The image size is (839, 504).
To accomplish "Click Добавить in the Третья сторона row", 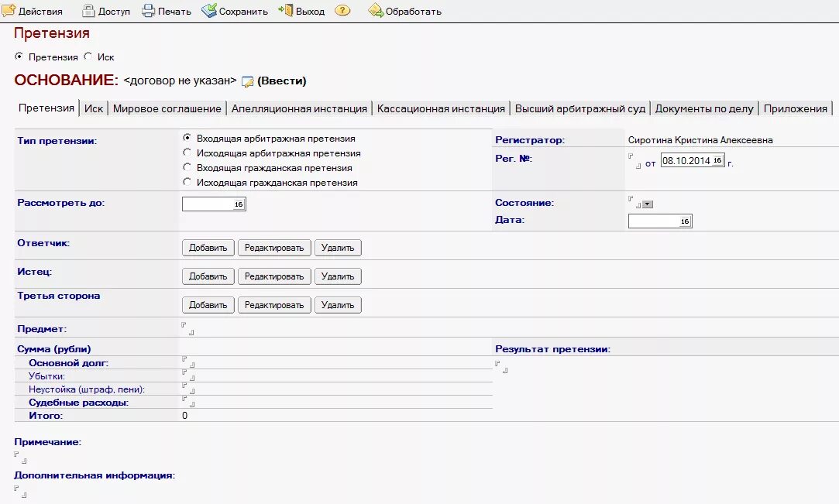I will coord(208,304).
